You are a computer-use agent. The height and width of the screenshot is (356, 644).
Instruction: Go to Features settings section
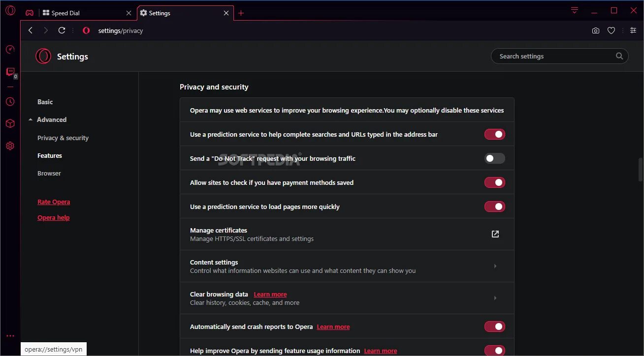(x=50, y=155)
